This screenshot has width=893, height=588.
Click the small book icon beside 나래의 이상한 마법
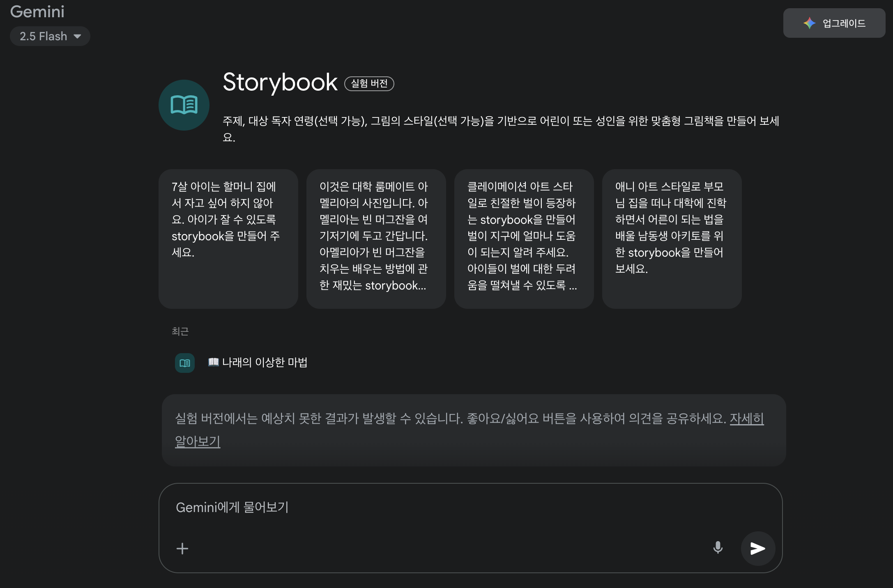coord(185,363)
